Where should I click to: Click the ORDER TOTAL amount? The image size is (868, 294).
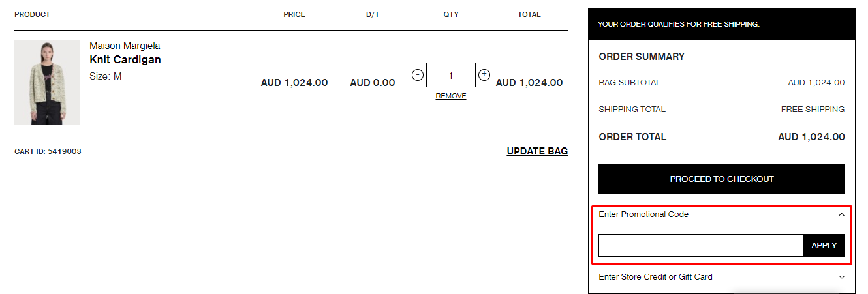click(x=811, y=137)
